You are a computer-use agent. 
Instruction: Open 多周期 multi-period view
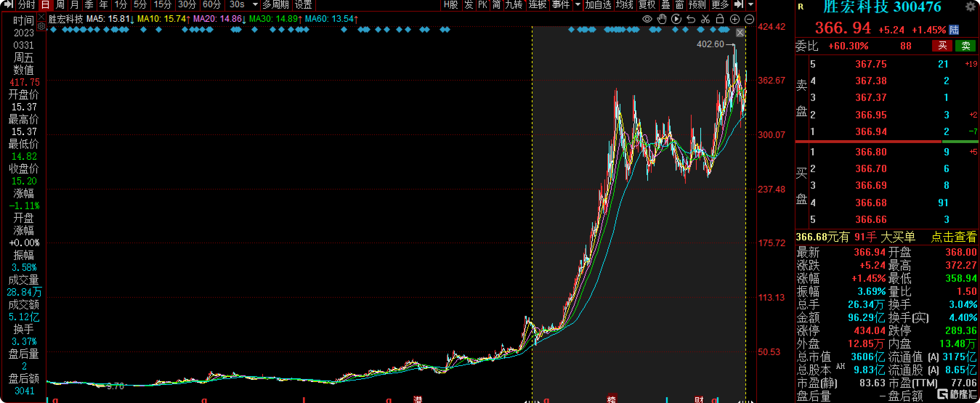(x=276, y=5)
